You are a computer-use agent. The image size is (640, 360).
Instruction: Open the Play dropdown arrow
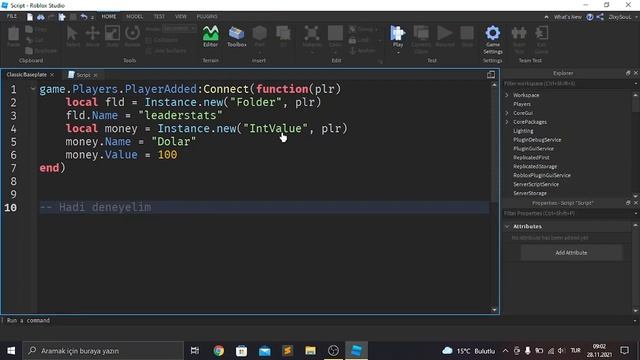click(398, 53)
